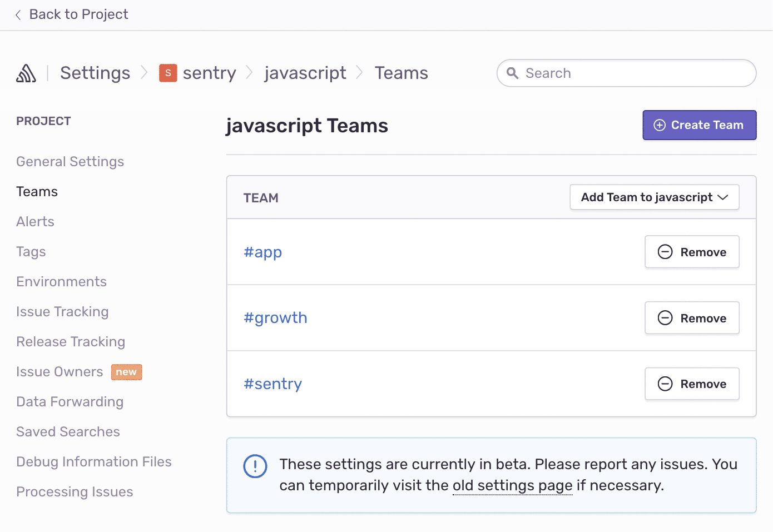The height and width of the screenshot is (532, 773).
Task: Select the Teams breadcrumb item
Action: click(x=401, y=73)
